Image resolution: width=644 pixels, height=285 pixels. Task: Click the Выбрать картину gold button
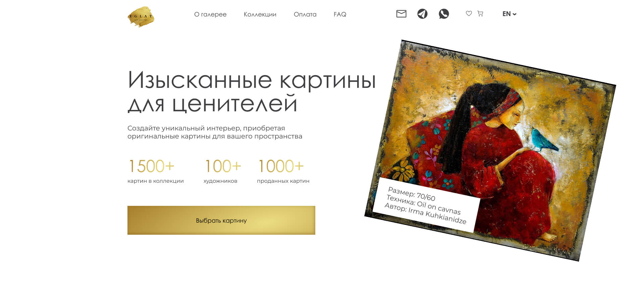221,220
